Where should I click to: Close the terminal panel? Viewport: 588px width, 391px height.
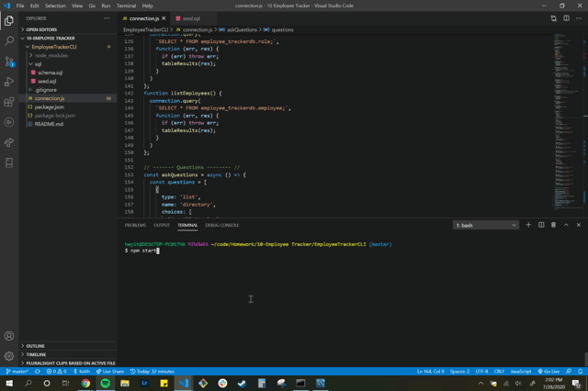[x=579, y=225]
